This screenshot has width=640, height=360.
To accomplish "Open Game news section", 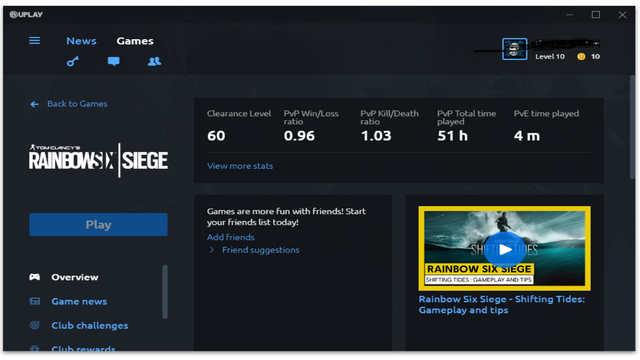I will point(79,301).
